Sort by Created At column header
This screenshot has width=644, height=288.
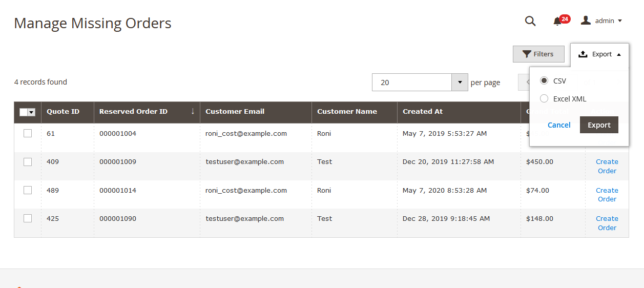[x=422, y=111]
